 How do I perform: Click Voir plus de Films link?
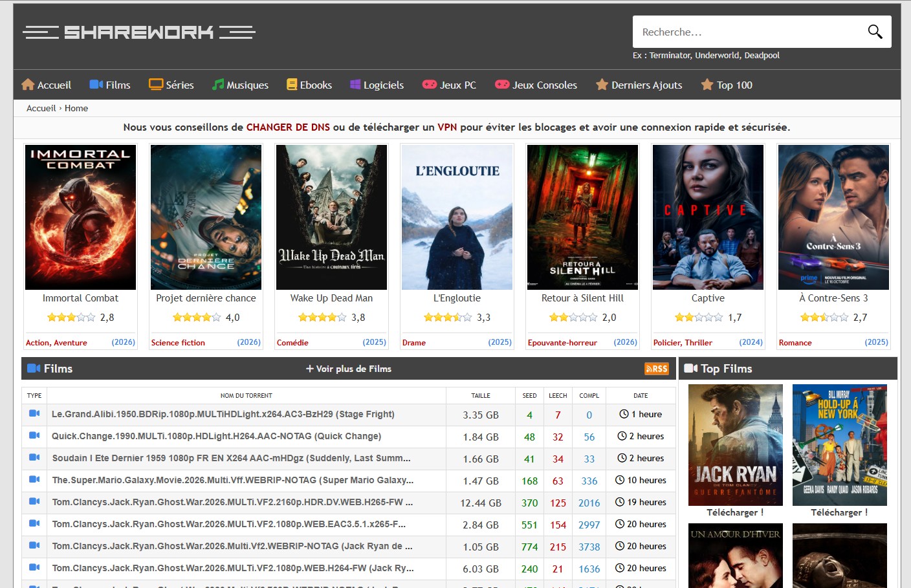349,369
